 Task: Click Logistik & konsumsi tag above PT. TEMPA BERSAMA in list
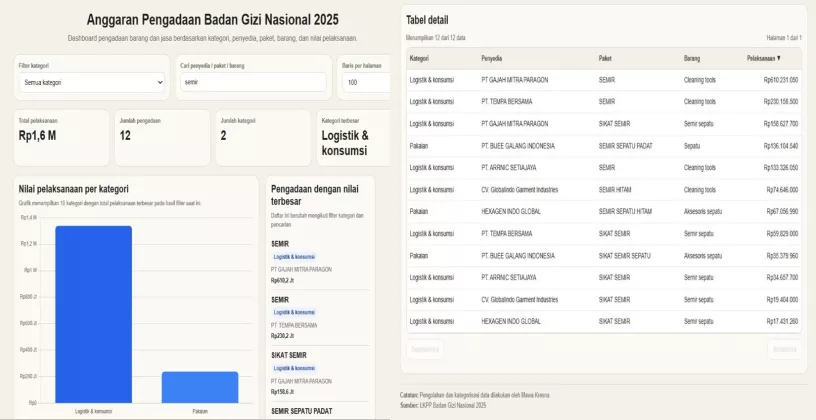click(x=294, y=312)
